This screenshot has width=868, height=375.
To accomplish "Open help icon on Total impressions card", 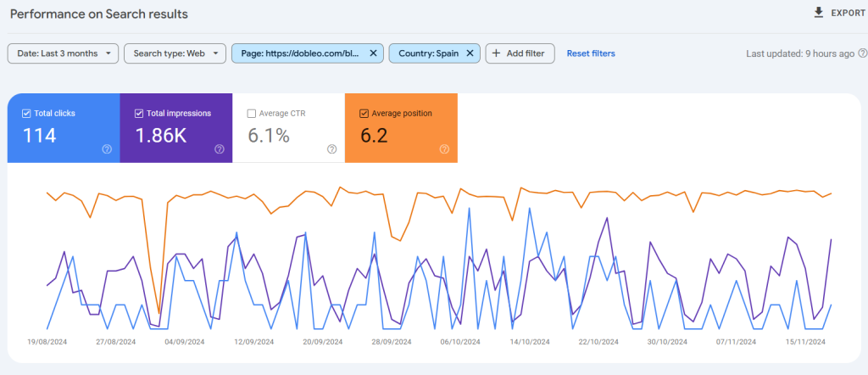I will 219,149.
